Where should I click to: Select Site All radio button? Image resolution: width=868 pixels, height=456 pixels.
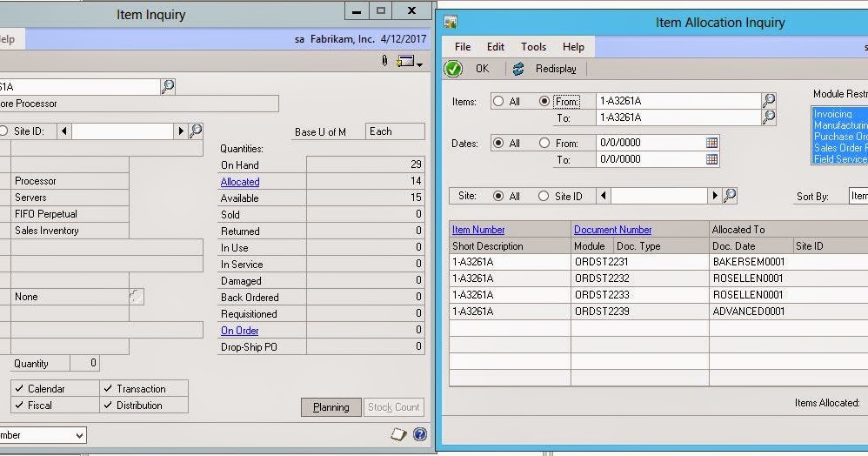498,196
